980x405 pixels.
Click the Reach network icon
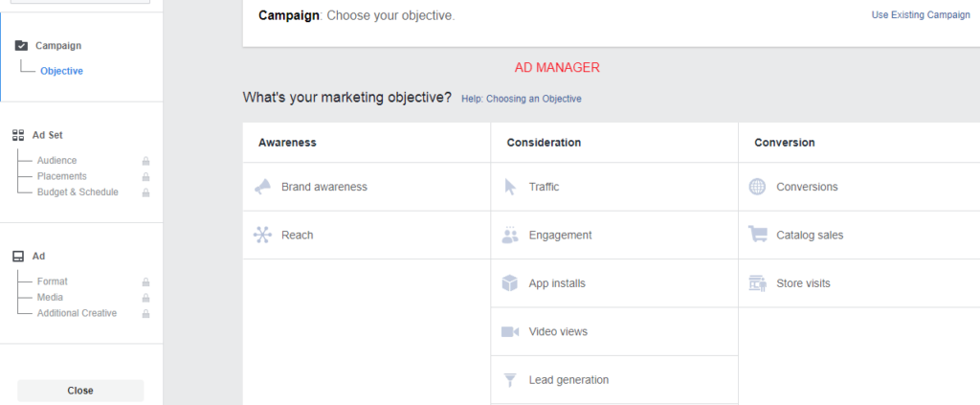tap(262, 235)
